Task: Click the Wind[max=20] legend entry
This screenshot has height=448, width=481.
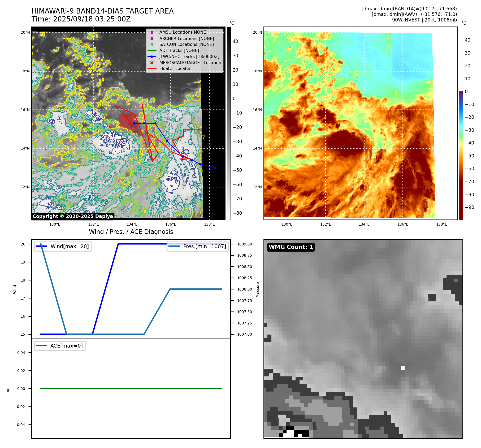Action: click(63, 246)
